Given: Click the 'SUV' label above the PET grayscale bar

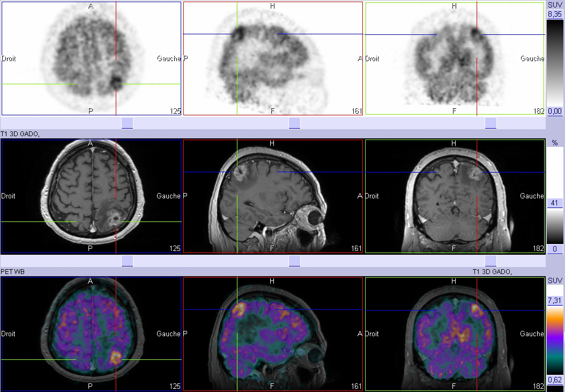Looking at the screenshot, I should pos(555,5).
